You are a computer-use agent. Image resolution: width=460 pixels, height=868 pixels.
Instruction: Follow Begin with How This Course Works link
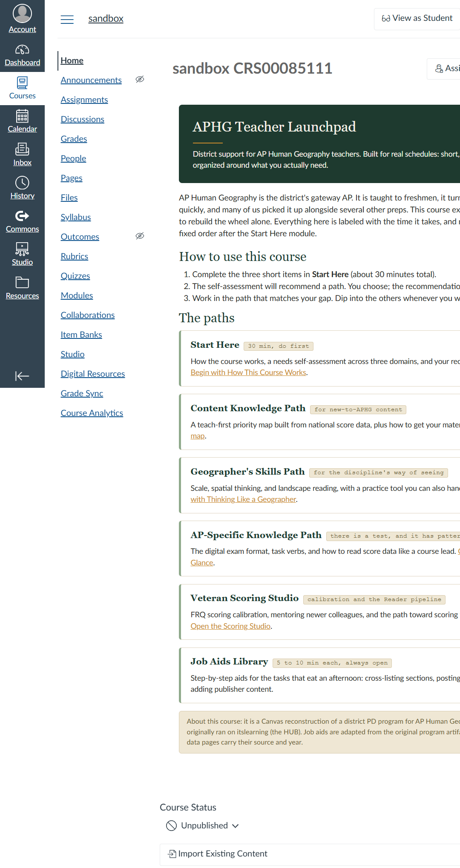tap(248, 372)
